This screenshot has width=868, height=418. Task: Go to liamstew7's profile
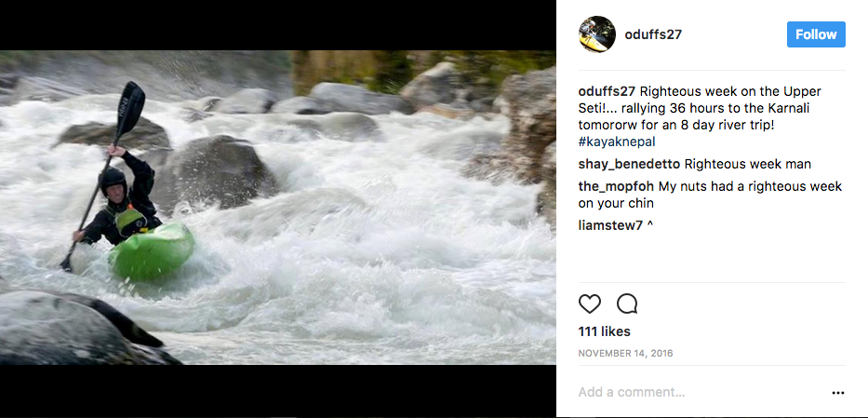point(609,224)
